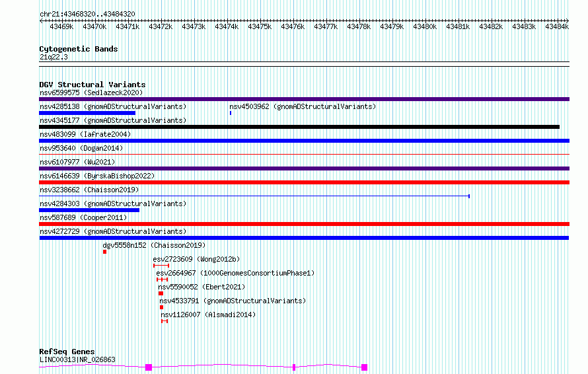588x374 pixels.
Task: Open nsv6107977 (Wu2021) label
Action: (x=77, y=162)
